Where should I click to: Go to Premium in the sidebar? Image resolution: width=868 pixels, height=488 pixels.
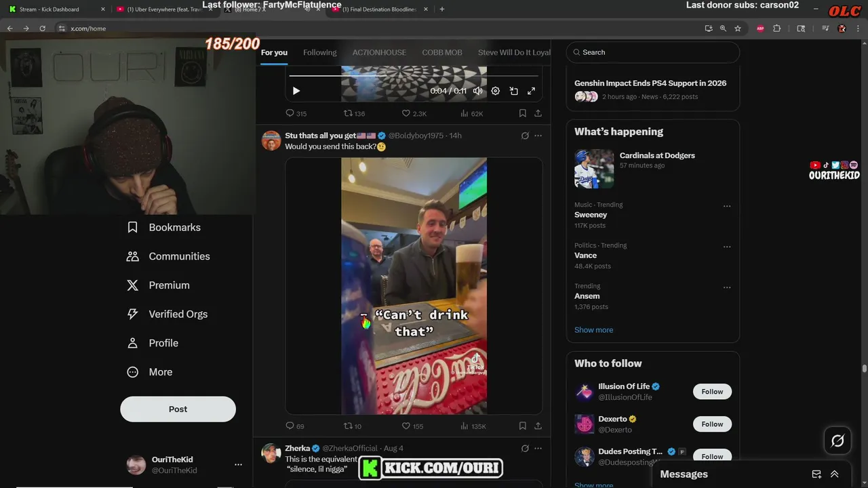click(x=159, y=285)
